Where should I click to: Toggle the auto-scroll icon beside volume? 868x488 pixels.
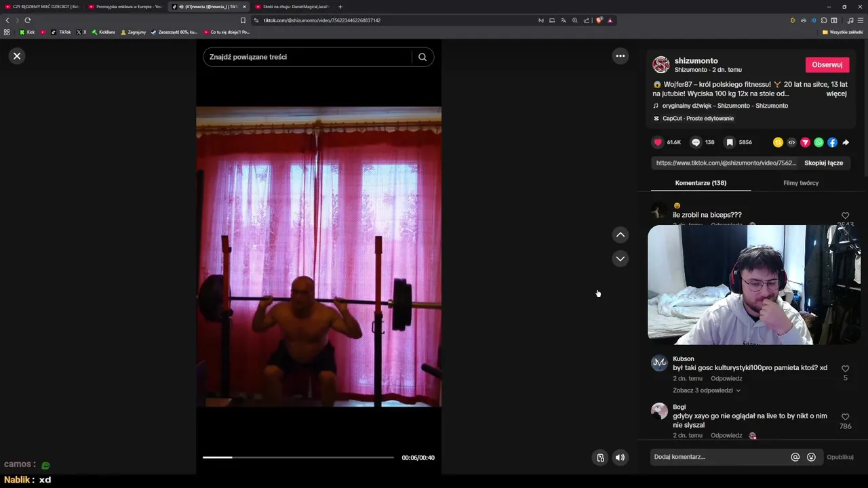[600, 457]
